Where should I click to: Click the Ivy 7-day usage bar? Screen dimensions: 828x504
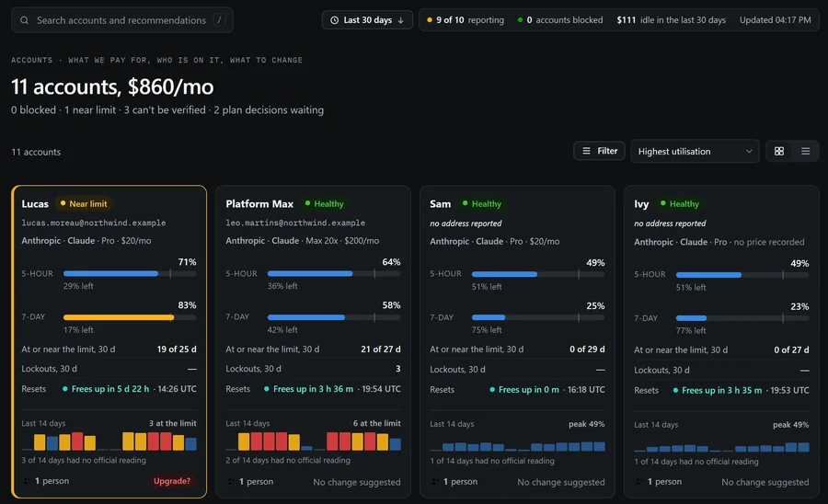(x=742, y=318)
